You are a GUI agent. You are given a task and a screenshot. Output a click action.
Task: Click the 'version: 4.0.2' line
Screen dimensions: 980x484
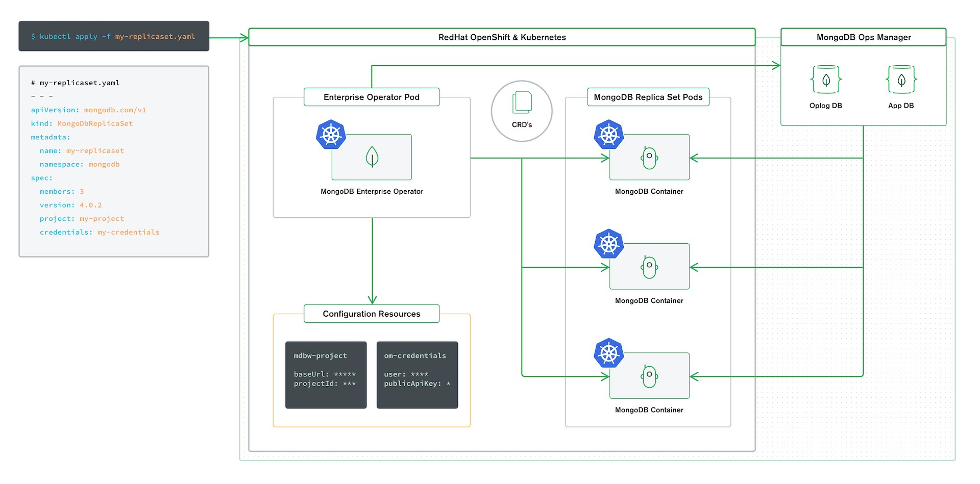pos(71,205)
